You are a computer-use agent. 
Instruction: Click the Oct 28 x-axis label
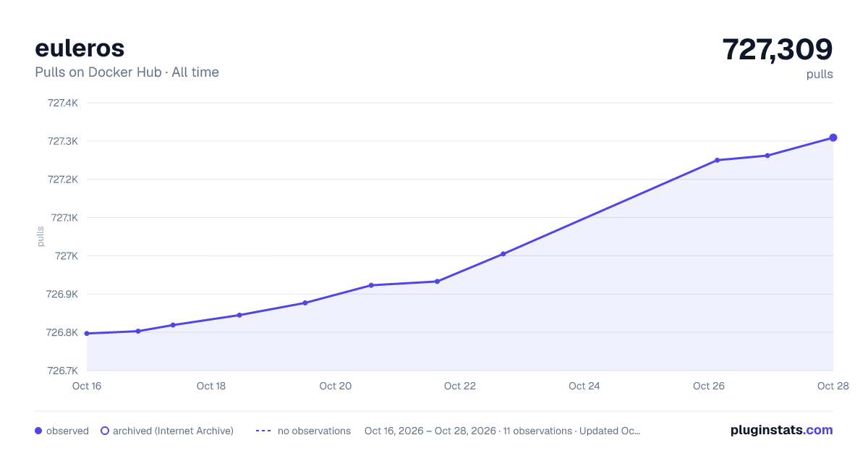pos(833,386)
